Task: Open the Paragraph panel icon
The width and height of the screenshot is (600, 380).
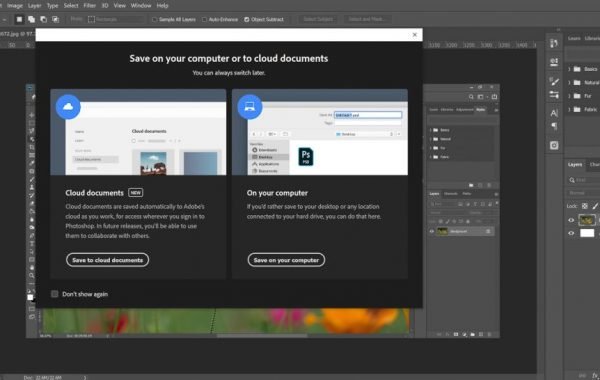Action: pos(554,126)
